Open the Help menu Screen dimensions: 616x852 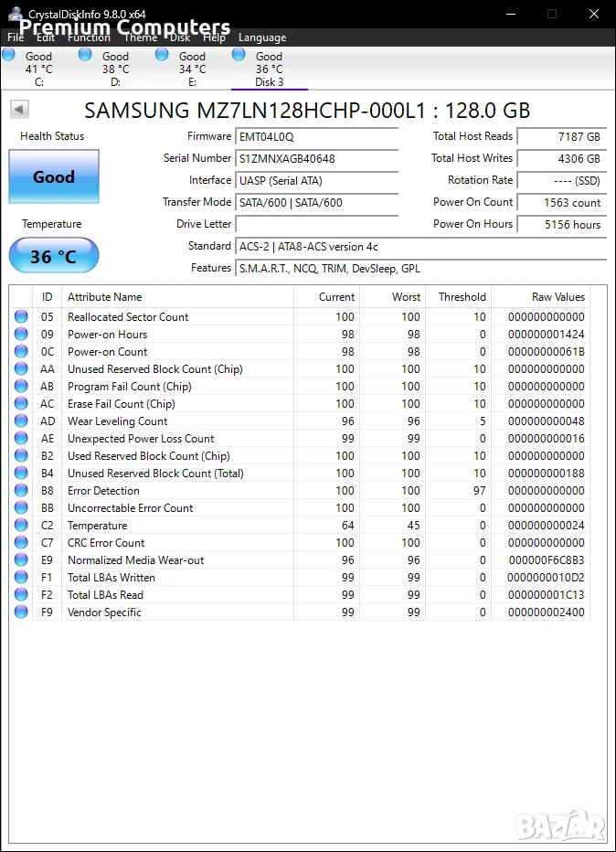[215, 37]
